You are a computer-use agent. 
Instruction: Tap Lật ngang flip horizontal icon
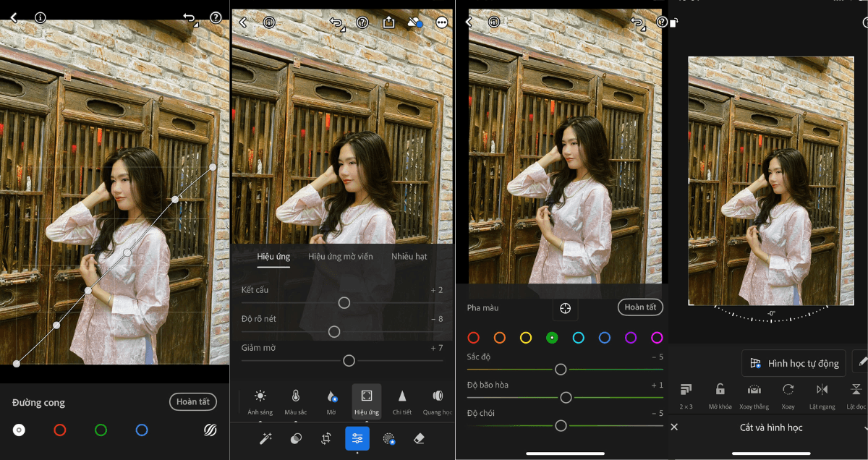click(x=822, y=390)
